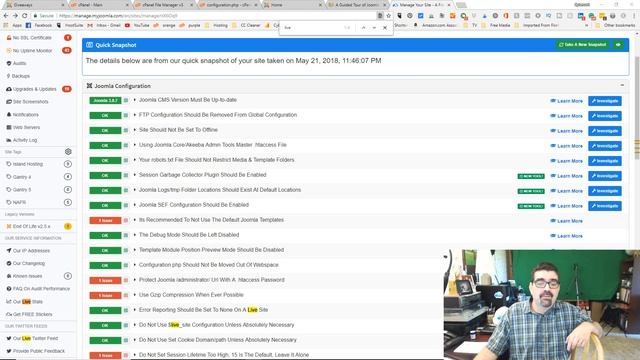Toggle square next to Site Offline OK badge
The image size is (640, 360).
pos(126,131)
